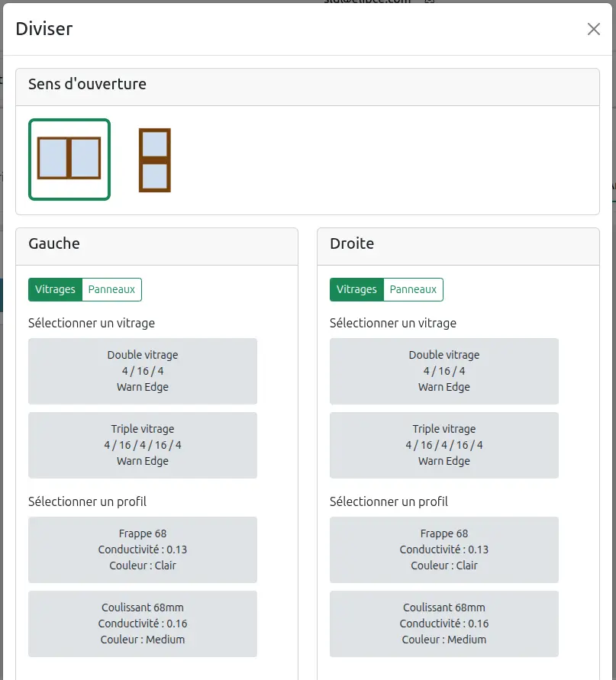Choose Double vitrage 4/16/4 for Gauche
Image resolution: width=616 pixels, height=680 pixels.
click(143, 371)
